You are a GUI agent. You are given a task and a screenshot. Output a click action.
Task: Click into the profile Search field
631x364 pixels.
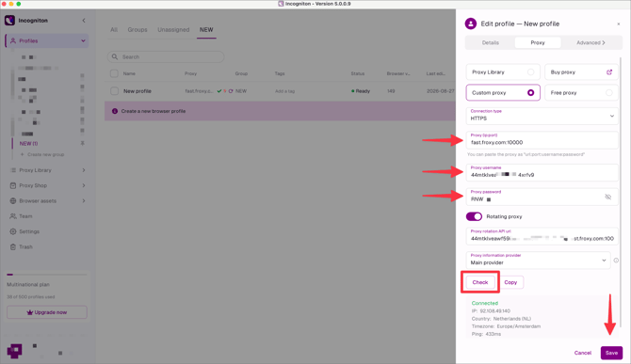point(166,56)
